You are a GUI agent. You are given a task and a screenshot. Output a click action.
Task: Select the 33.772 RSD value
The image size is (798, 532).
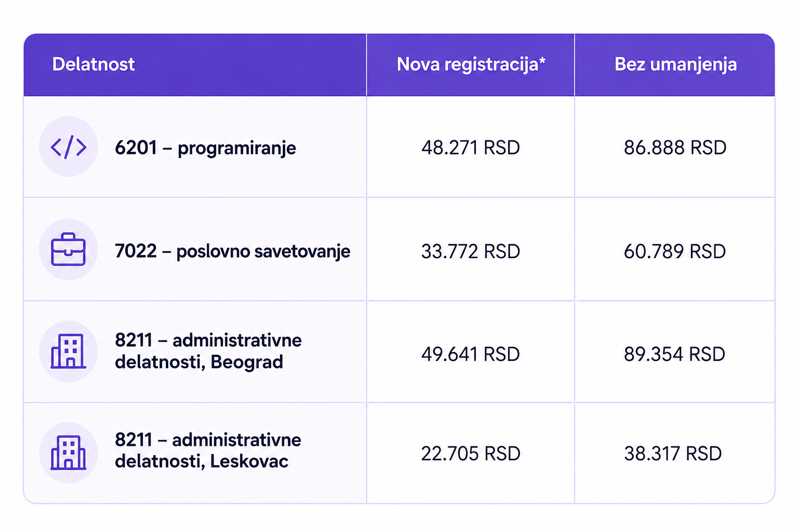pos(471,251)
